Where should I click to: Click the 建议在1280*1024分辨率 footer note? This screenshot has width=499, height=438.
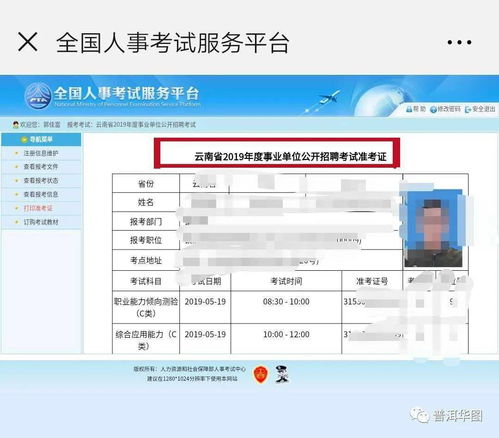point(192,379)
